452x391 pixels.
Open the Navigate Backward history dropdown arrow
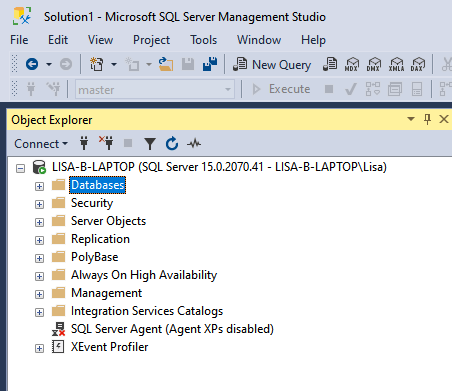[49, 64]
